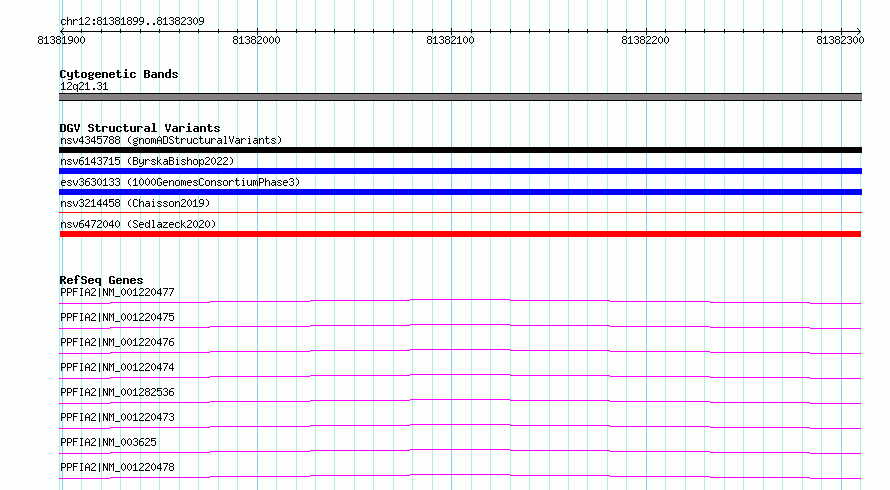Select magenta intron line of NM_003625
This screenshot has width=890, height=490.
[x=460, y=450]
